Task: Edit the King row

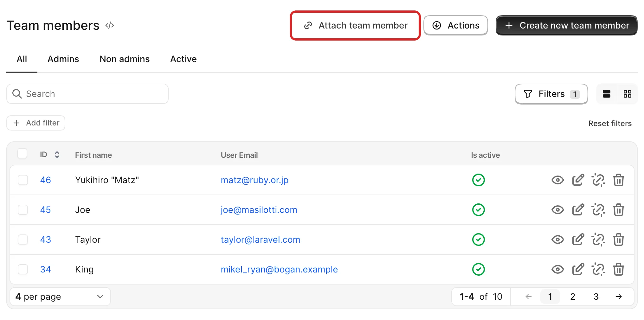Action: 578,269
